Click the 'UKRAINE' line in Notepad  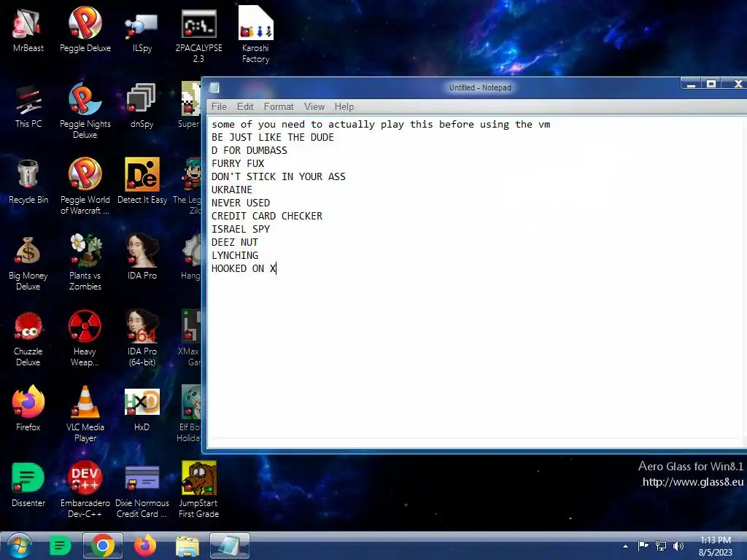232,190
